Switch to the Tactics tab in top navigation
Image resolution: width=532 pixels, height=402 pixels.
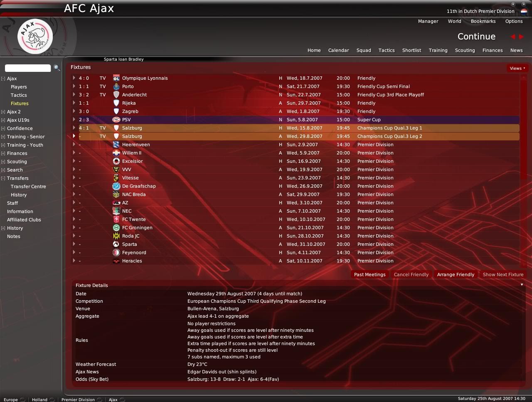(387, 50)
